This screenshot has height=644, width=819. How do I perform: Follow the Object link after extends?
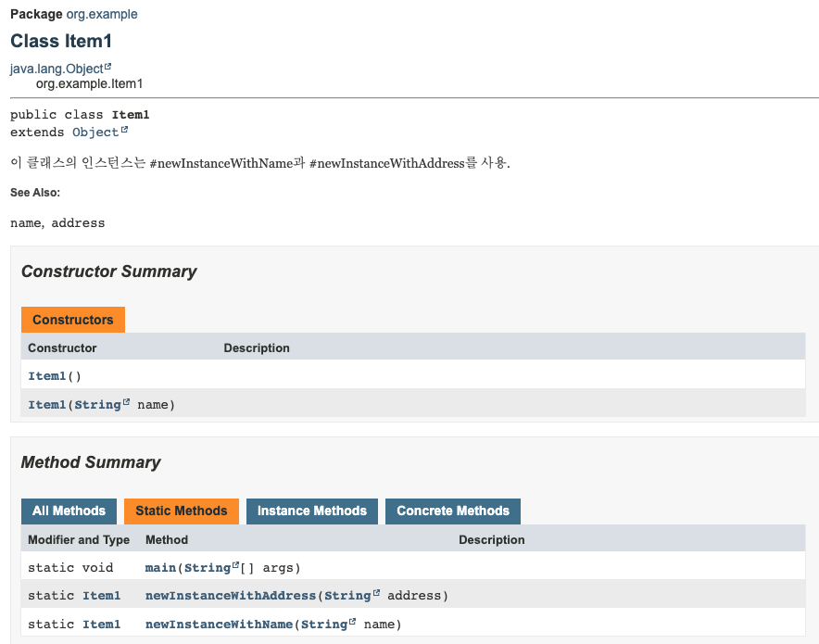[x=95, y=133]
